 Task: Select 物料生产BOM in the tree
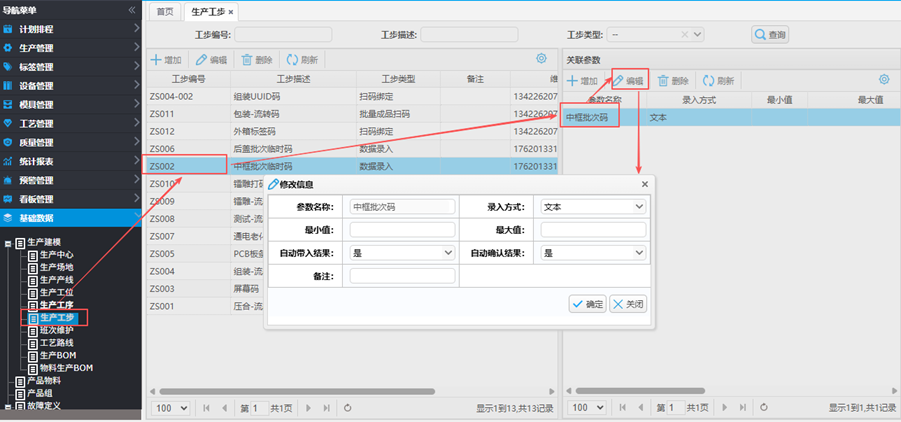(x=66, y=368)
